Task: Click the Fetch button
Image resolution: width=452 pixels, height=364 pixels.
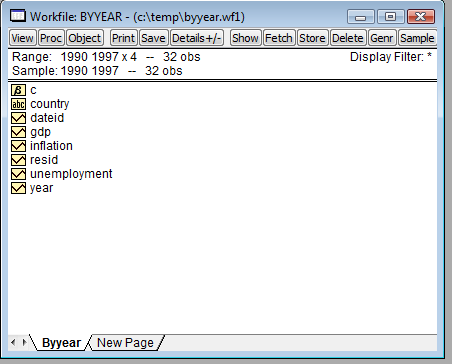Action: pos(279,38)
